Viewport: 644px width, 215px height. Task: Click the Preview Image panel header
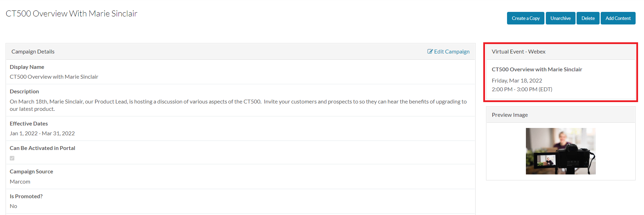click(x=509, y=114)
